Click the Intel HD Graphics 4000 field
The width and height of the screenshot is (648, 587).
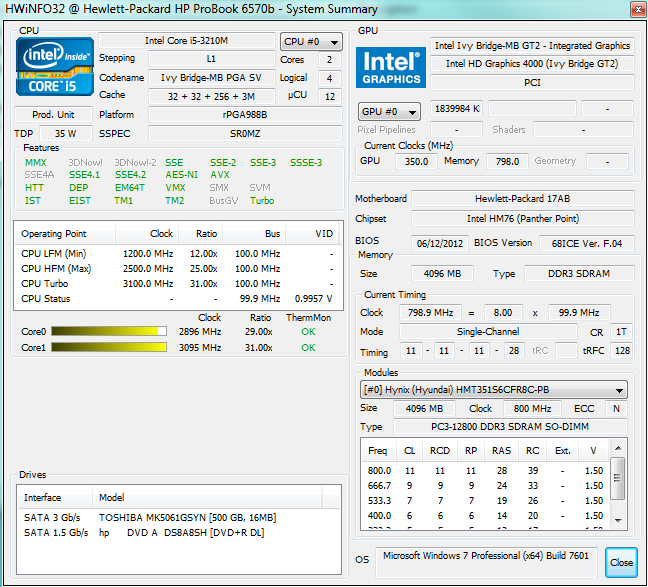[x=532, y=64]
